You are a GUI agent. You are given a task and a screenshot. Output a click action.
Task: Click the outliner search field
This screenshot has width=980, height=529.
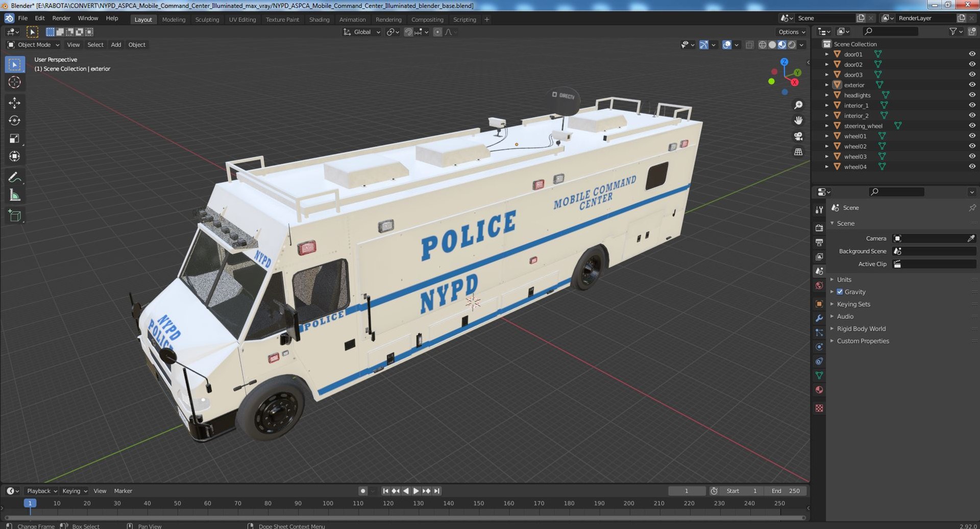pyautogui.click(x=891, y=32)
